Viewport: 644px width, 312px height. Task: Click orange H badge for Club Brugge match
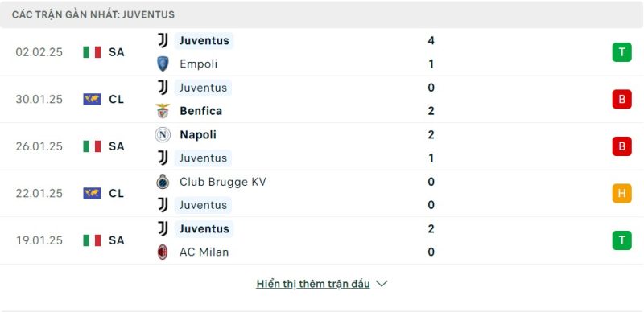coord(621,193)
